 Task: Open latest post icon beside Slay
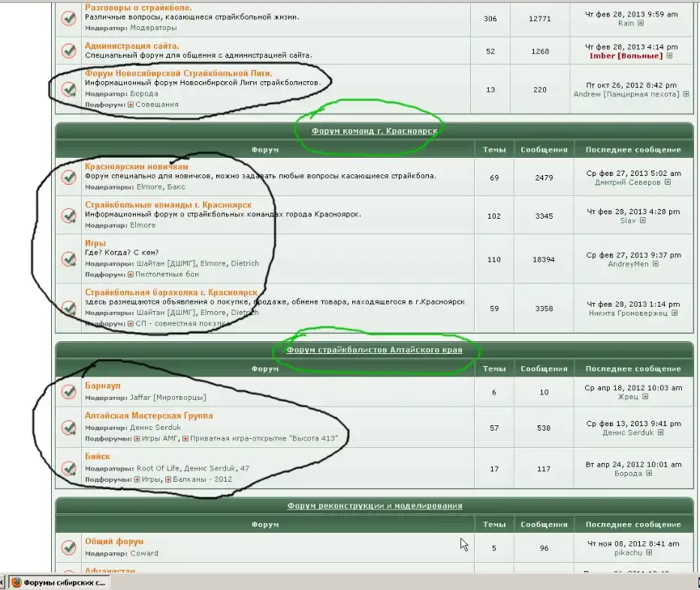point(643,220)
